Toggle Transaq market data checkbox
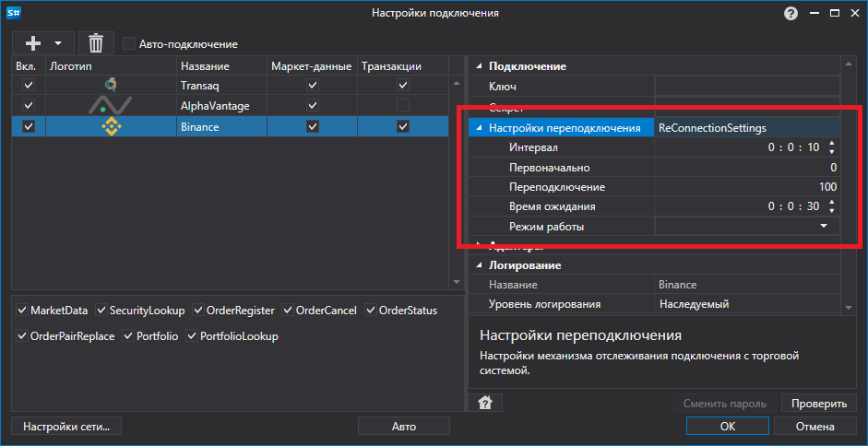Image resolution: width=868 pixels, height=446 pixels. 313,85
